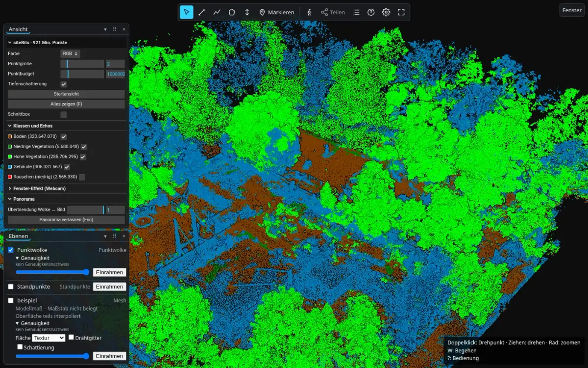The width and height of the screenshot is (588, 368).
Task: Toggle Tiefenschattierung checkbox
Action: pos(63,84)
